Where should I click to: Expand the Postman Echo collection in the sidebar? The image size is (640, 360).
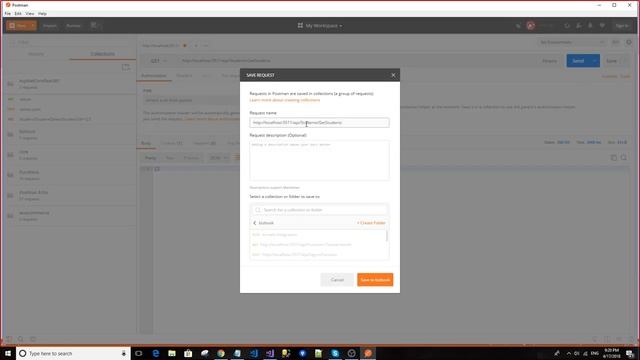click(69, 195)
